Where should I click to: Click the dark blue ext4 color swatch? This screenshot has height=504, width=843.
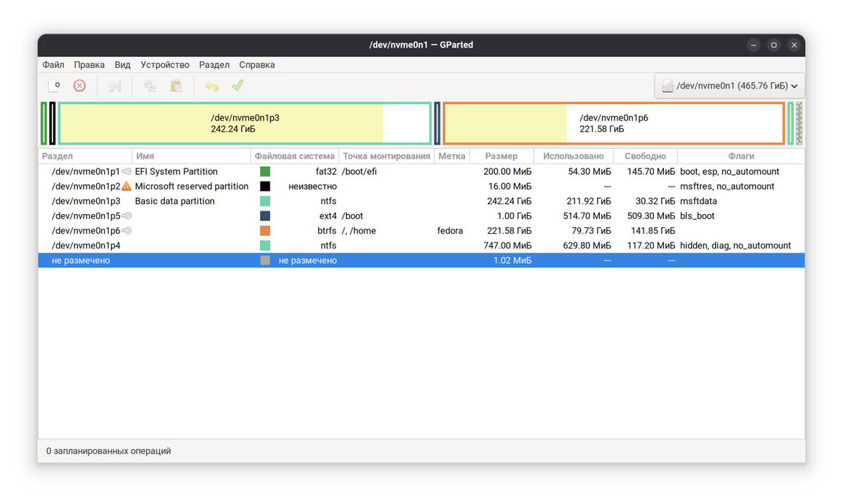tap(265, 215)
